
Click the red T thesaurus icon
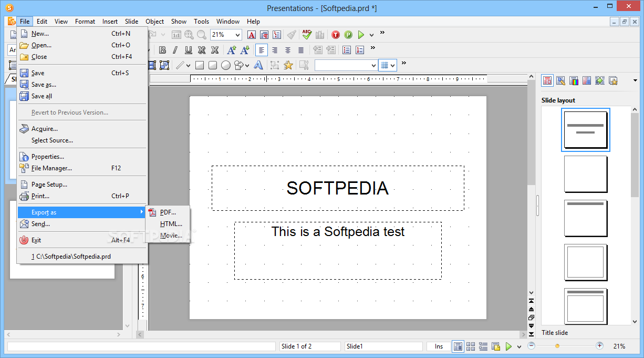[336, 35]
